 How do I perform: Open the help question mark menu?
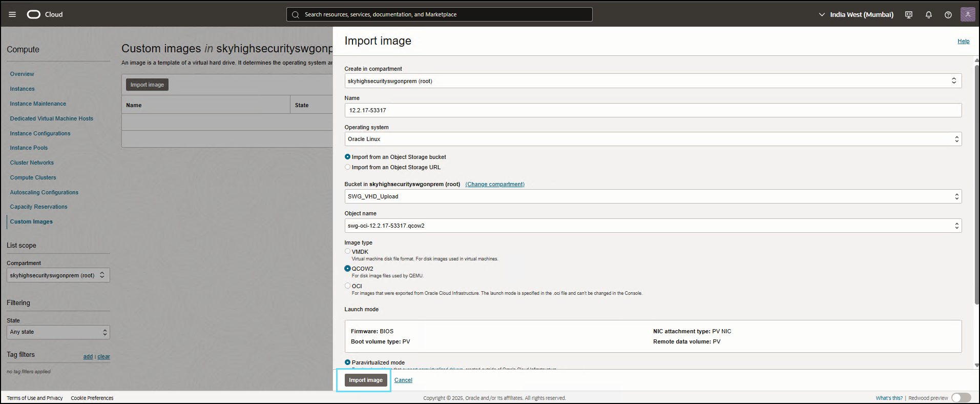(948, 15)
